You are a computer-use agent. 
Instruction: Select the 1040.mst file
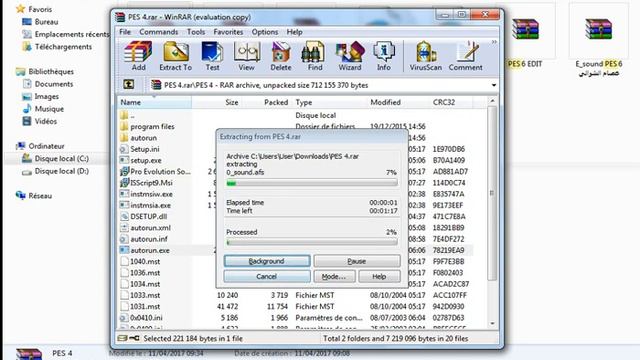(x=145, y=261)
